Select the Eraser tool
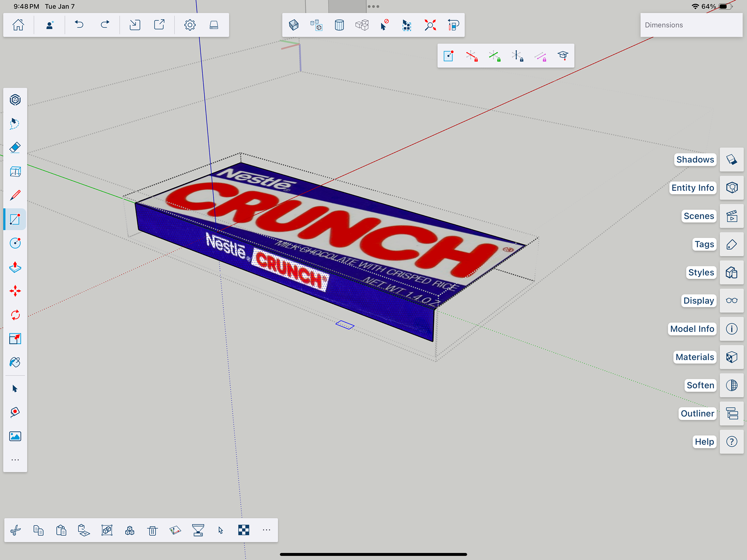 [x=15, y=148]
